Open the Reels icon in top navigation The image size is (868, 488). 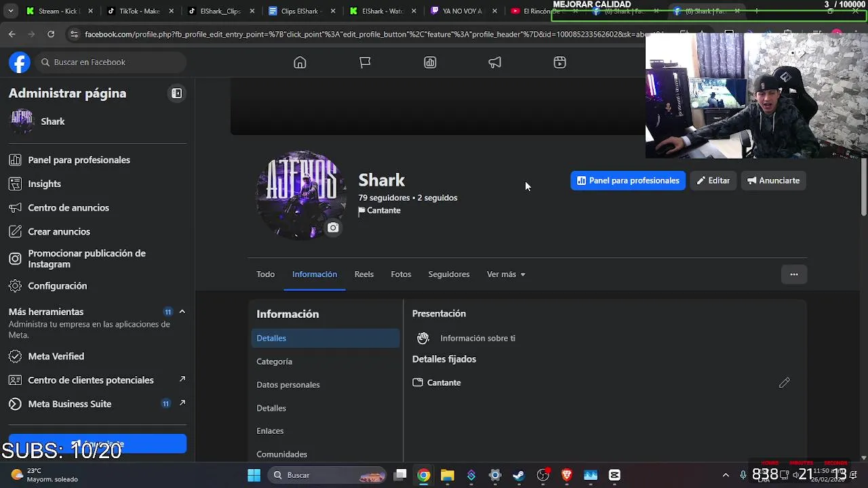coord(559,62)
